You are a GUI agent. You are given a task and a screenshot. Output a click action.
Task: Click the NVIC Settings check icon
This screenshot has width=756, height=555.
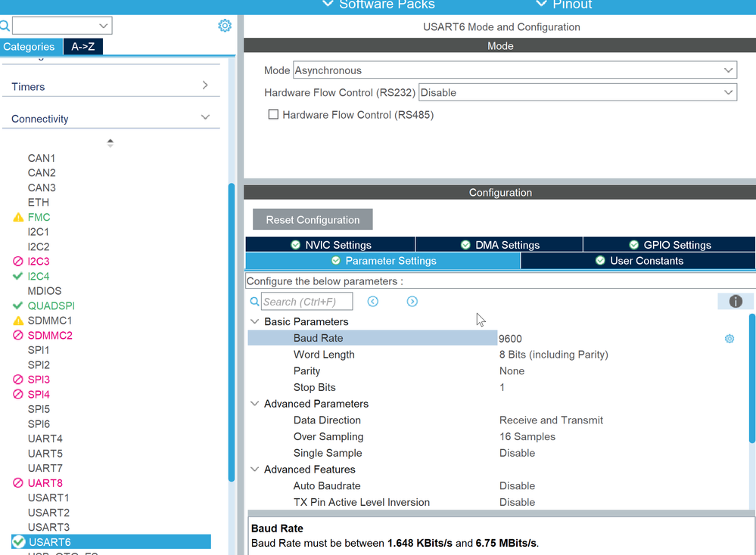click(x=296, y=245)
